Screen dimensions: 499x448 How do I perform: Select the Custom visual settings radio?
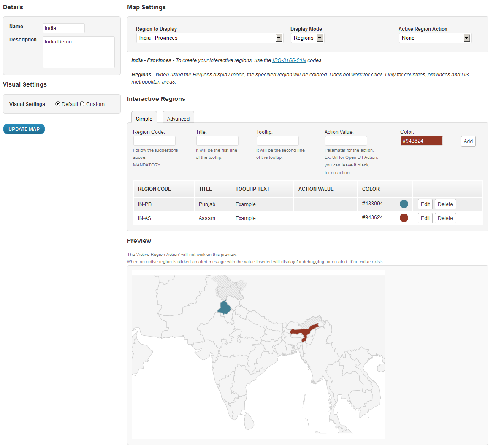tap(82, 104)
